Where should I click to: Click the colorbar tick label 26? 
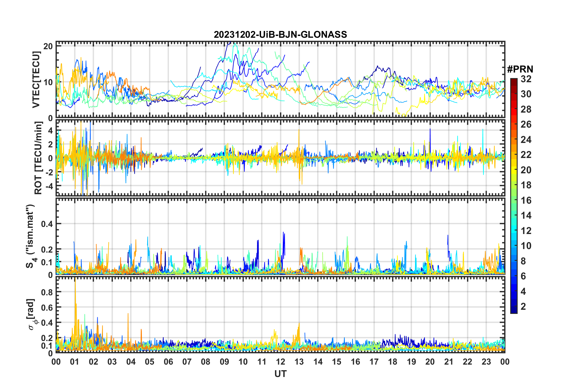(526, 124)
